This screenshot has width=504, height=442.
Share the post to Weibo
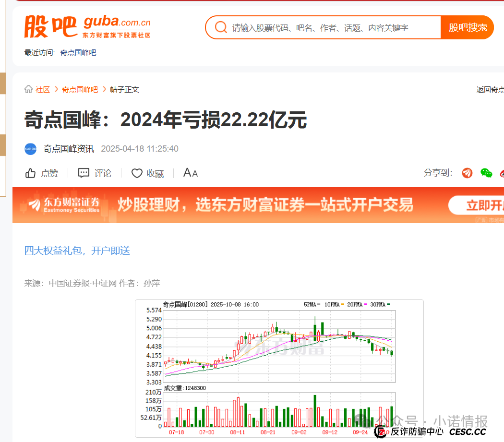point(502,173)
